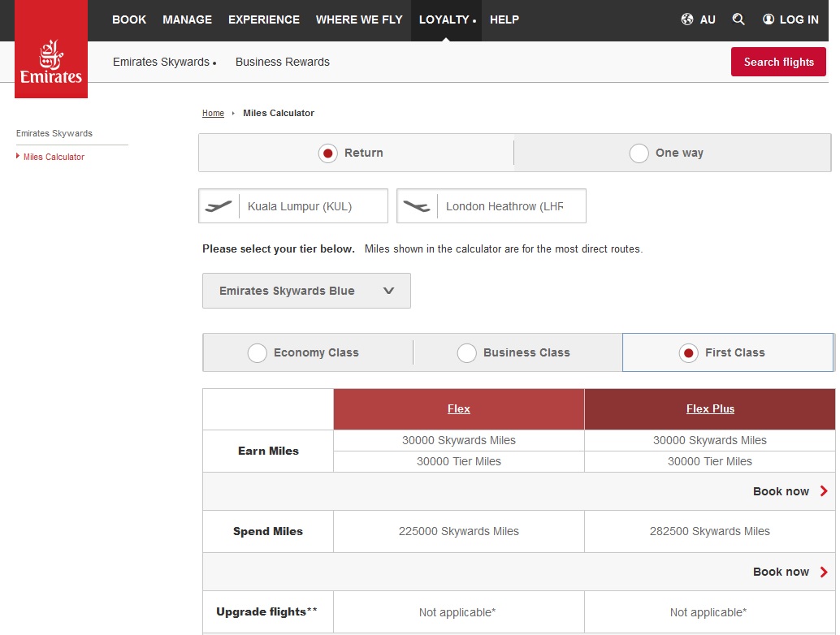
Task: Select the One way option
Action: pyautogui.click(x=639, y=153)
